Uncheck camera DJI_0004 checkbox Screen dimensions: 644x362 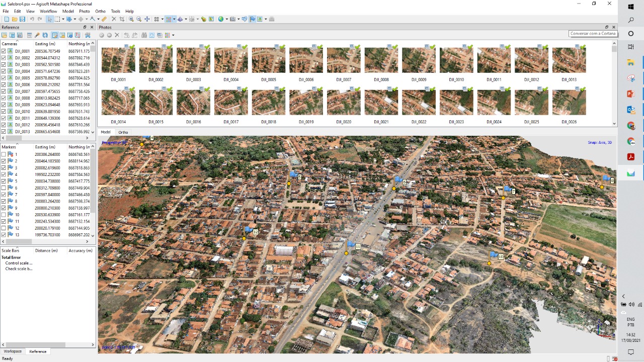(4, 71)
